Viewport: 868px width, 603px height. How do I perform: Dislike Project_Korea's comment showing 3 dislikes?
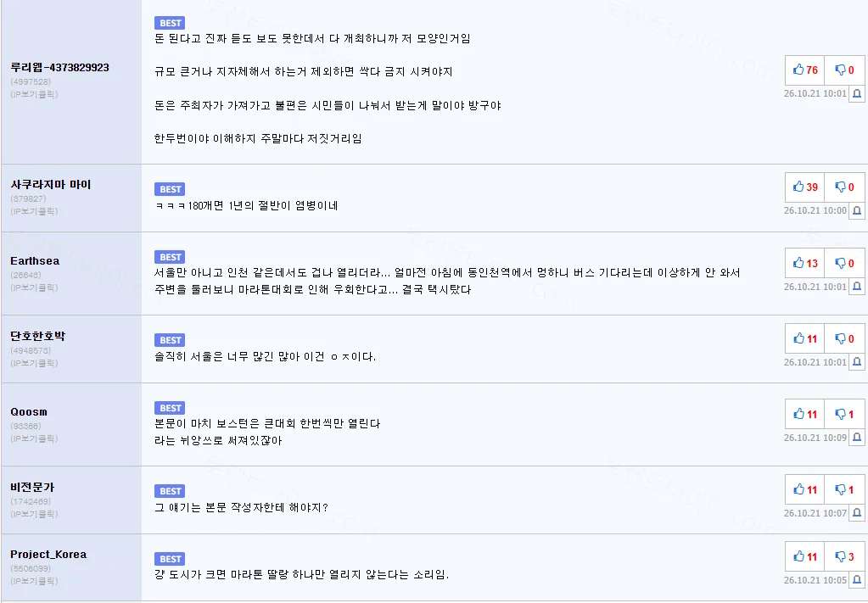pyautogui.click(x=844, y=556)
